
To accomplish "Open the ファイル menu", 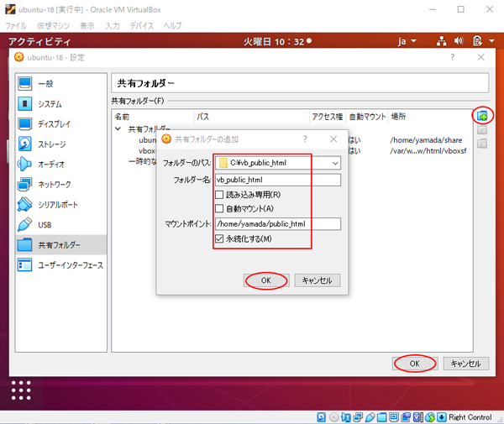I will click(16, 26).
